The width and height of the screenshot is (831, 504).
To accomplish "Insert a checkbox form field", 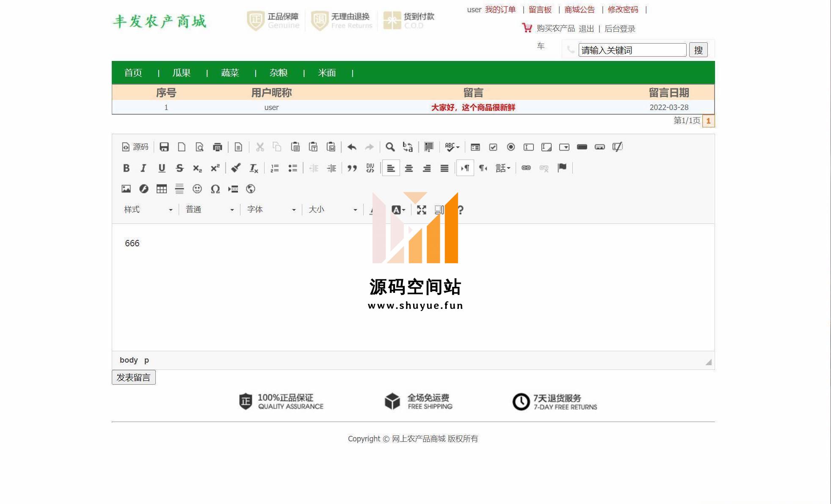I will (x=493, y=147).
